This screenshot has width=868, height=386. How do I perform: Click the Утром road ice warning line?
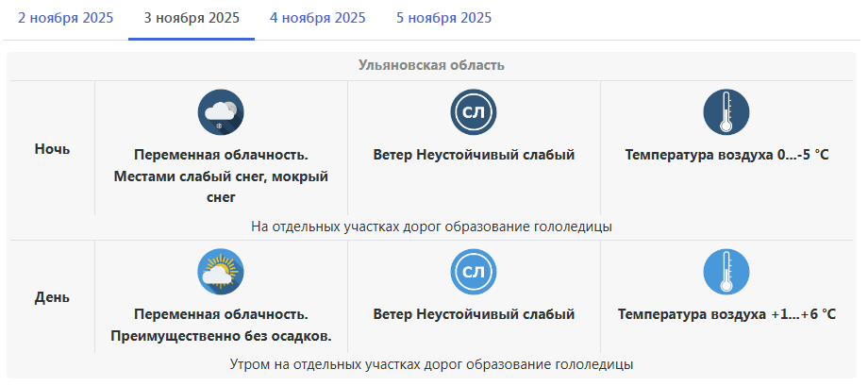point(432,363)
